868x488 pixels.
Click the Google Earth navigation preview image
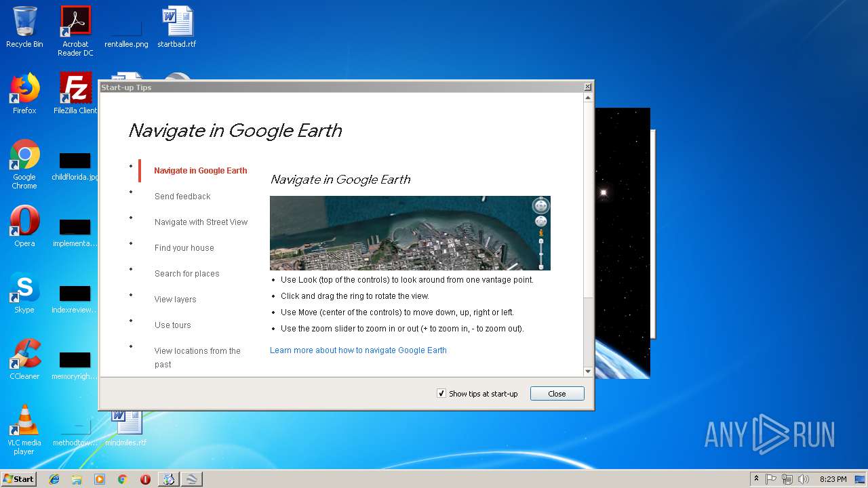[410, 233]
